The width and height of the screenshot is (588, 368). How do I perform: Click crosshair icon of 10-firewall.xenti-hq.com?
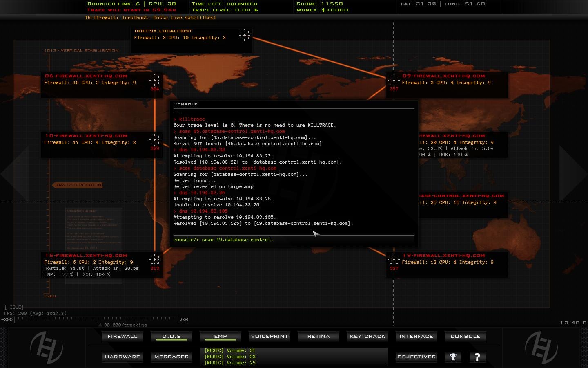click(x=154, y=140)
